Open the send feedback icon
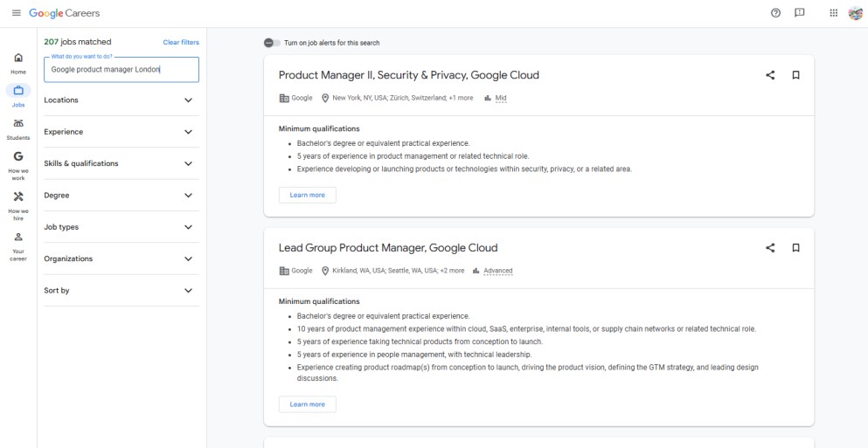Viewport: 868px width, 448px height. (x=799, y=13)
